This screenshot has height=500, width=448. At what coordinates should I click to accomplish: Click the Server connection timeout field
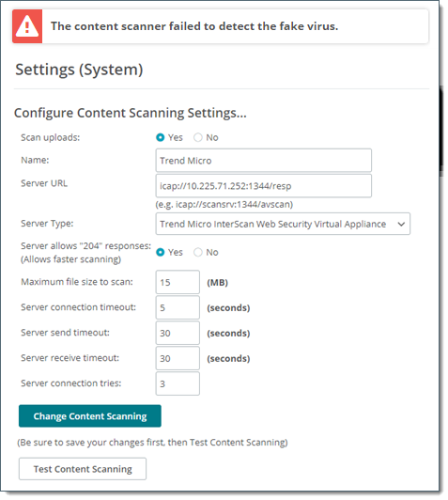[178, 307]
